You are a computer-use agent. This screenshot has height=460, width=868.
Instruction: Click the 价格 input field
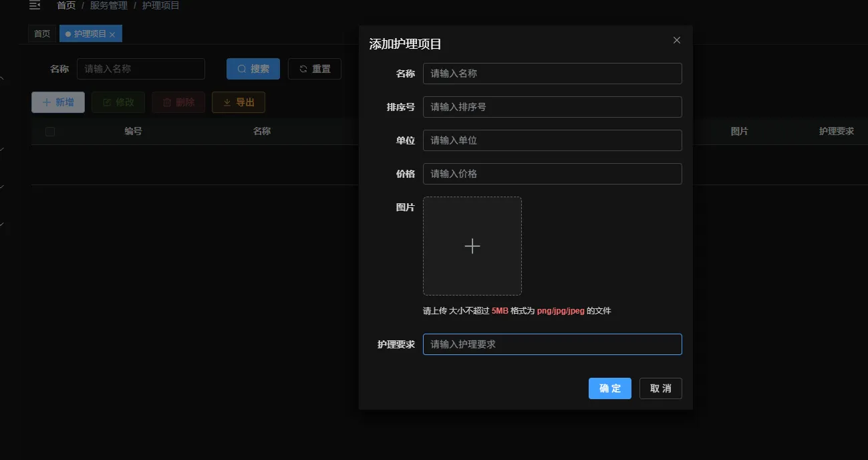click(552, 174)
